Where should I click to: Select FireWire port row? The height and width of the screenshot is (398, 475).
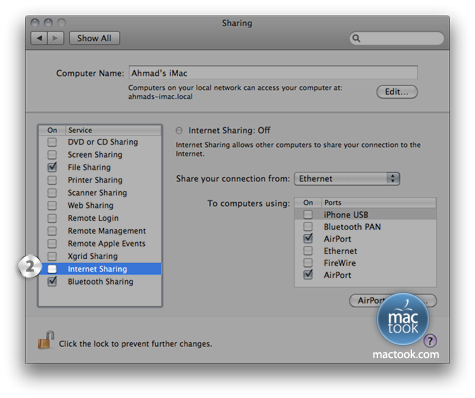pos(365,263)
